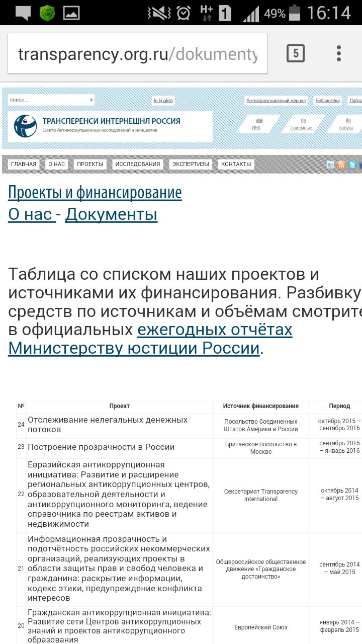Click 'Посольство Соединенных Штатов Америки в России' cell
The width and height of the screenshot is (362, 644).
[x=261, y=426]
